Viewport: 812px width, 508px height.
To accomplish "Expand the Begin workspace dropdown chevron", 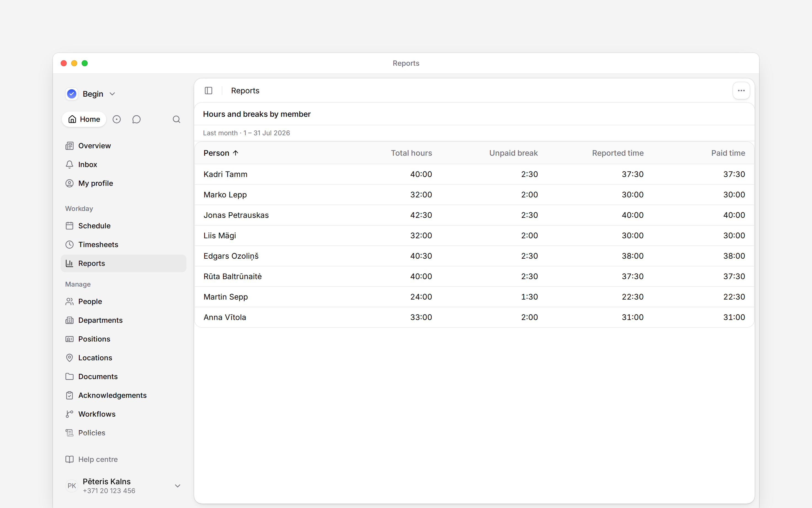I will pyautogui.click(x=113, y=94).
